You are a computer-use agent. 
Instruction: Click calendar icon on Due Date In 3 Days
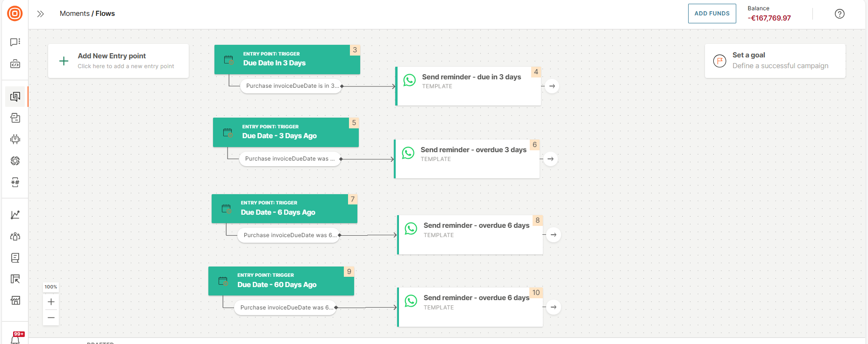point(229,60)
